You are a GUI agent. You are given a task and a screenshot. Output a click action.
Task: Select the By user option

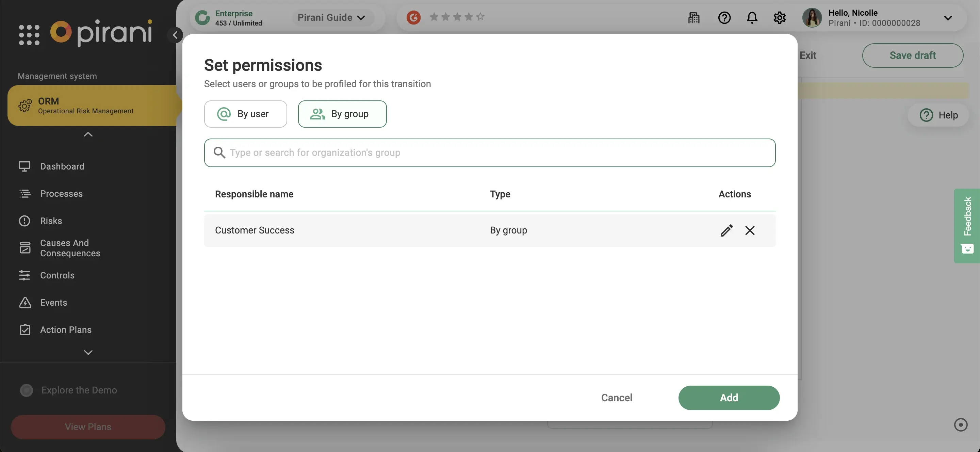pos(245,114)
